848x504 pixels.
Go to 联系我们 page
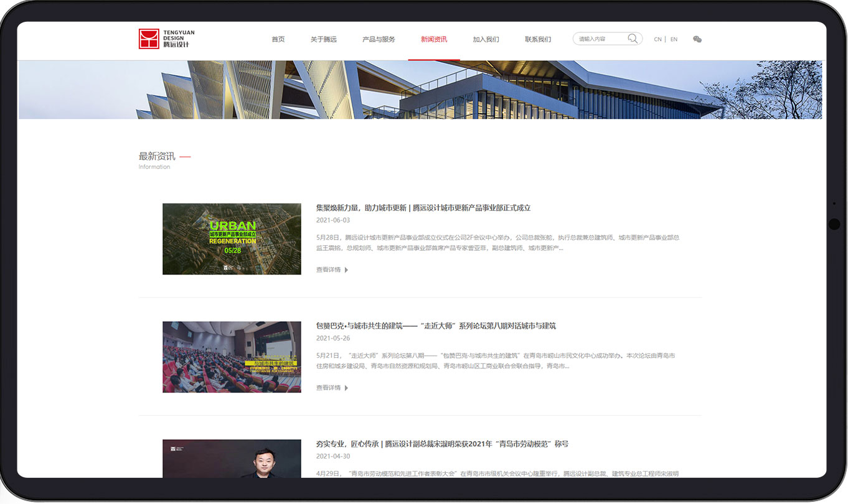click(538, 39)
